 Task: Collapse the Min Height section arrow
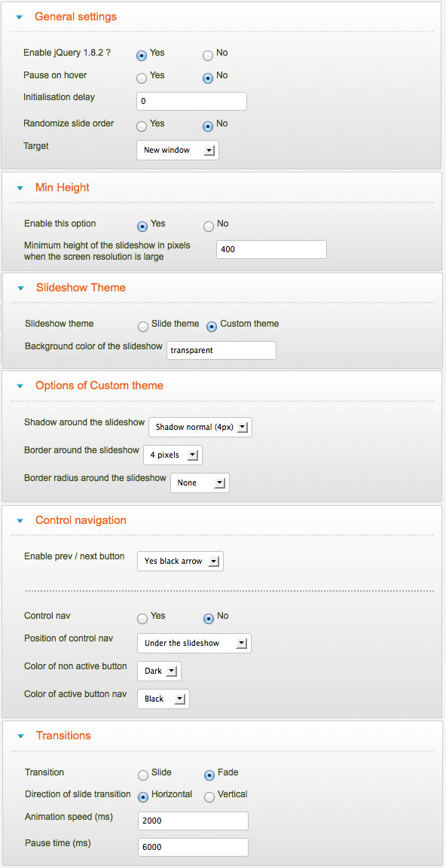pyautogui.click(x=20, y=188)
